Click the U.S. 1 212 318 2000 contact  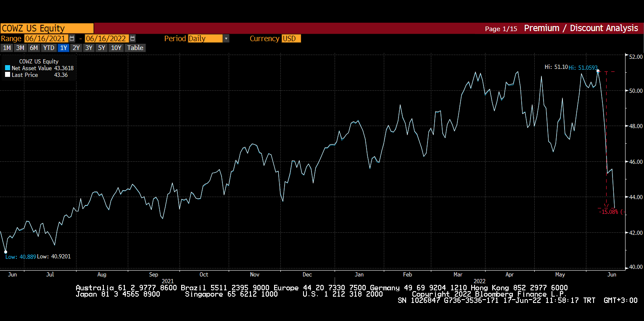(x=343, y=294)
